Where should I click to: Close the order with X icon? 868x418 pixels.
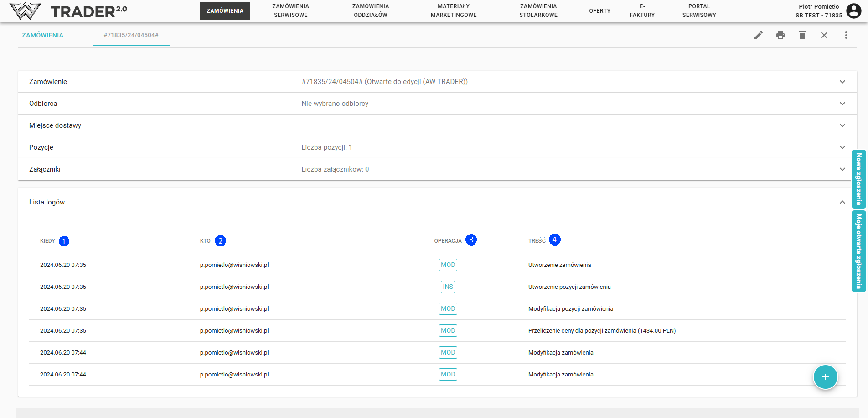[x=824, y=35]
